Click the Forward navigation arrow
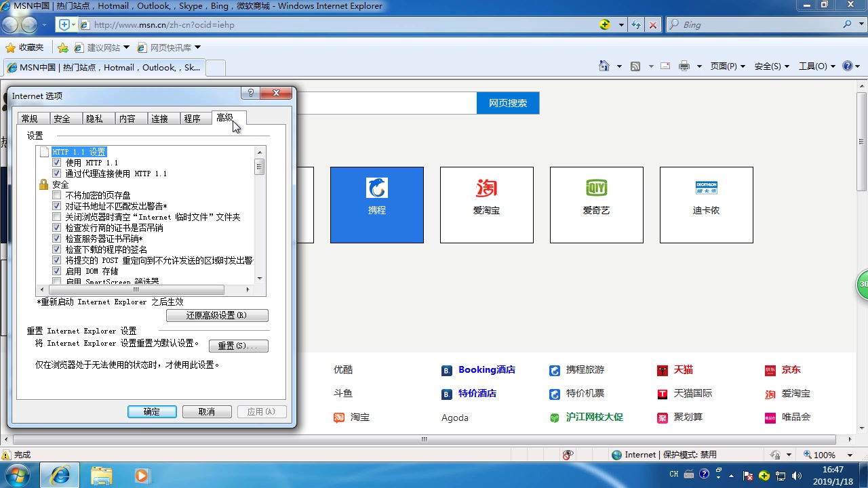 pyautogui.click(x=29, y=25)
